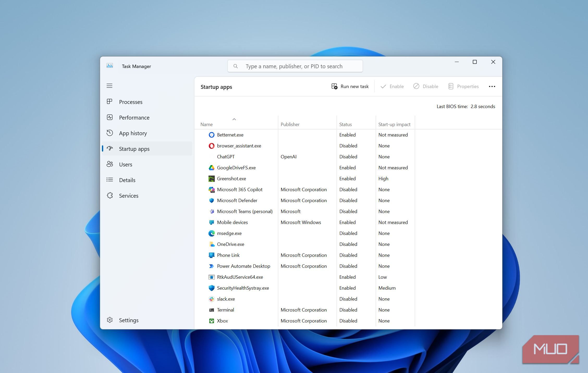Open the Services page
The image size is (588, 373).
point(147,196)
